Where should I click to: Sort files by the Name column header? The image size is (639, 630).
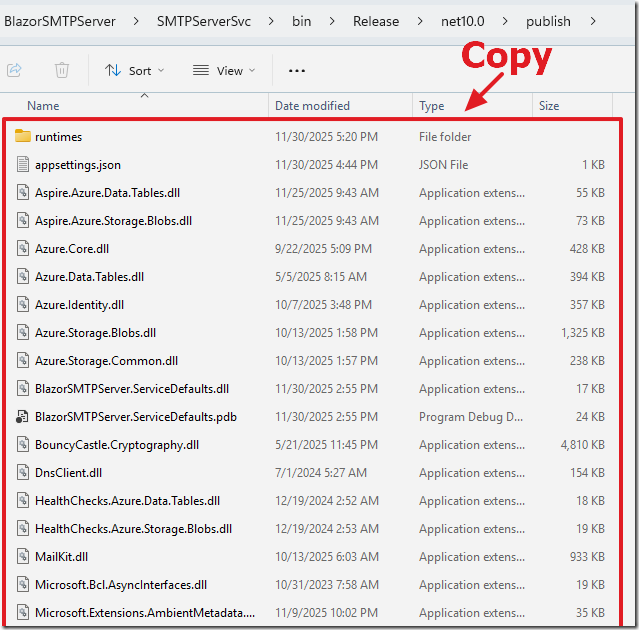[43, 106]
